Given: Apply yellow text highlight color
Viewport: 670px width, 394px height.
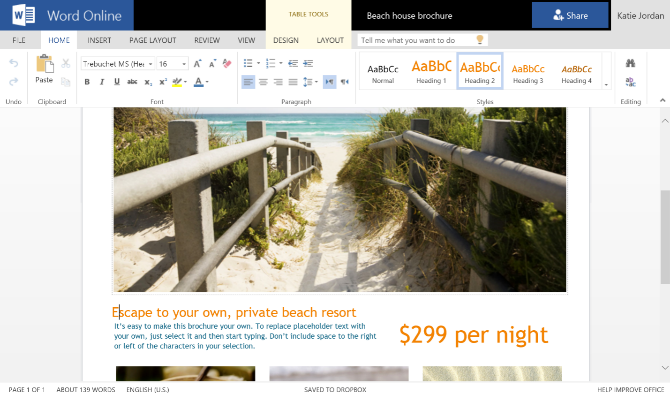Looking at the screenshot, I should (176, 82).
